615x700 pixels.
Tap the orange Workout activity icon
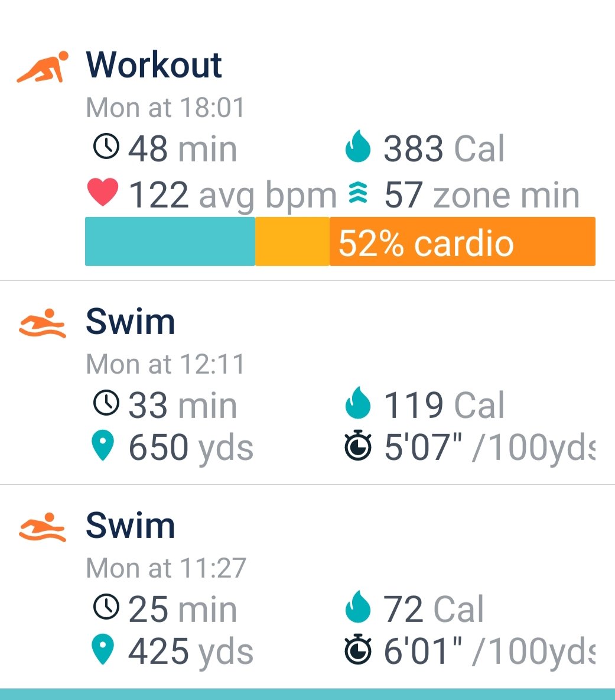[x=43, y=67]
